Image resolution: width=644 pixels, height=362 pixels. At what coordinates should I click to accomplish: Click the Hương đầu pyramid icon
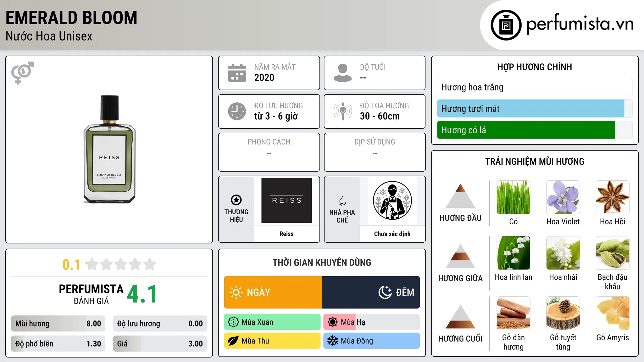pos(460,196)
